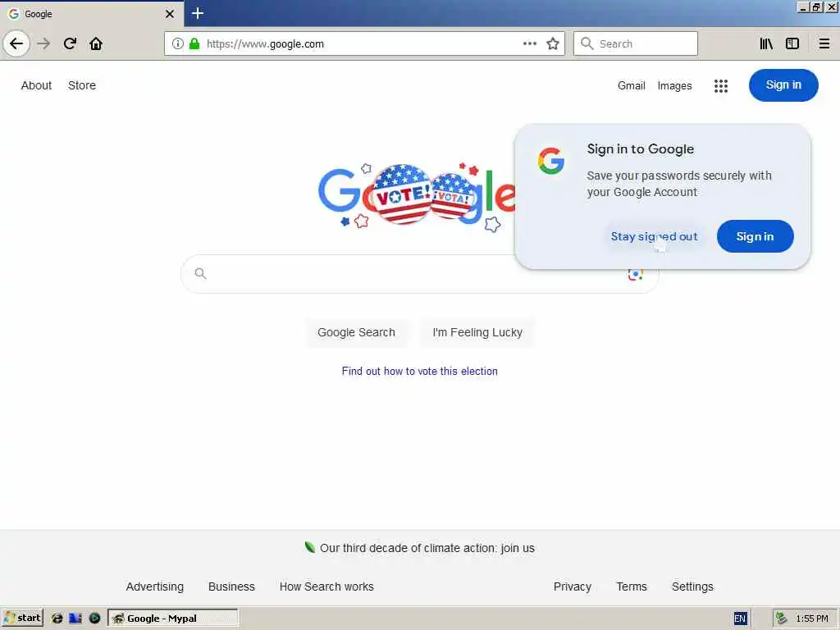Click the green secure connection padlock
This screenshot has height=630, width=840.
[x=194, y=43]
